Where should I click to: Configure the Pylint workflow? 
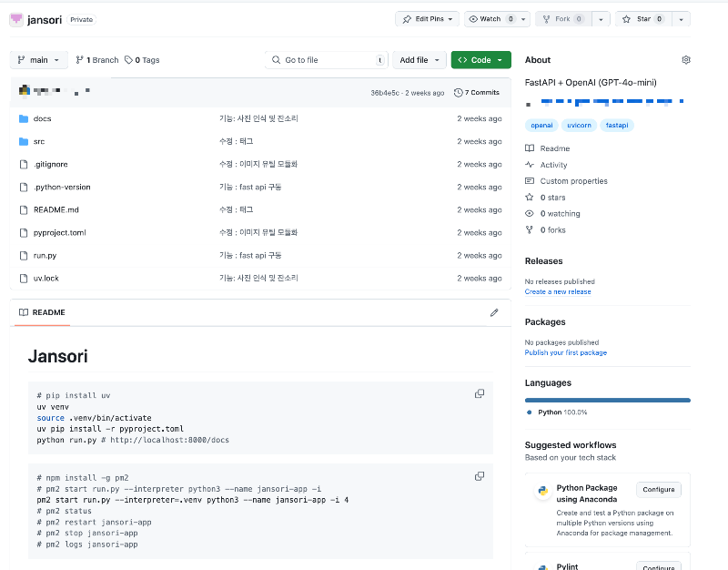[x=658, y=566]
